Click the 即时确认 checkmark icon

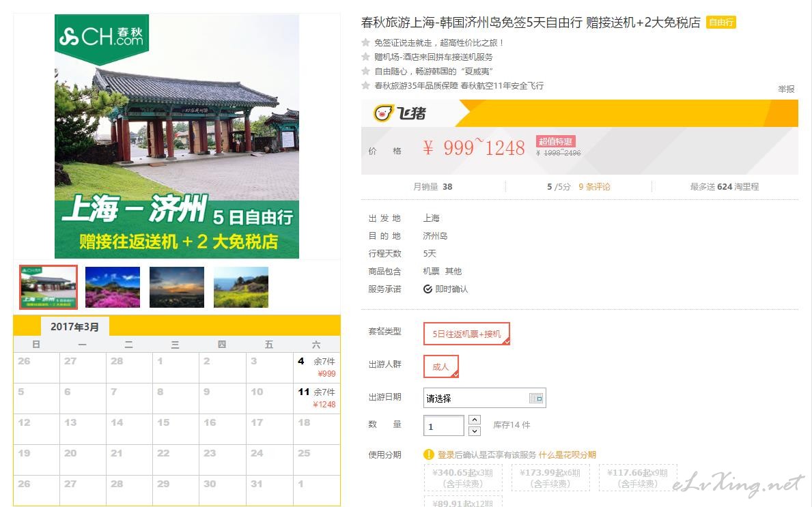click(428, 289)
